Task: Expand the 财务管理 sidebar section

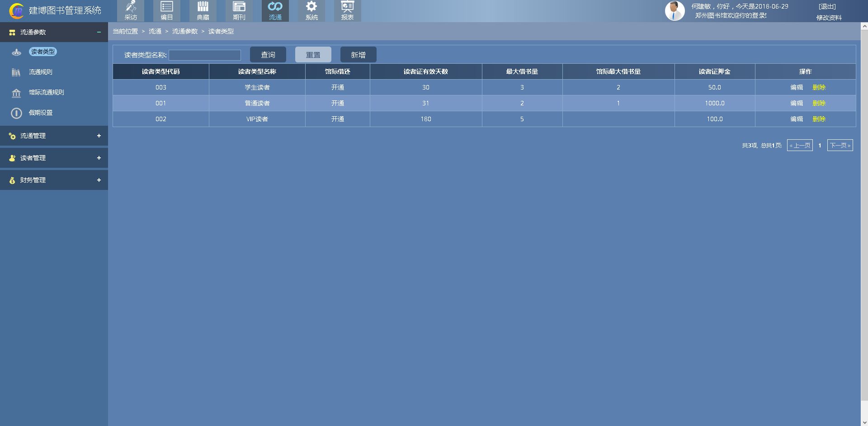Action: tap(99, 180)
